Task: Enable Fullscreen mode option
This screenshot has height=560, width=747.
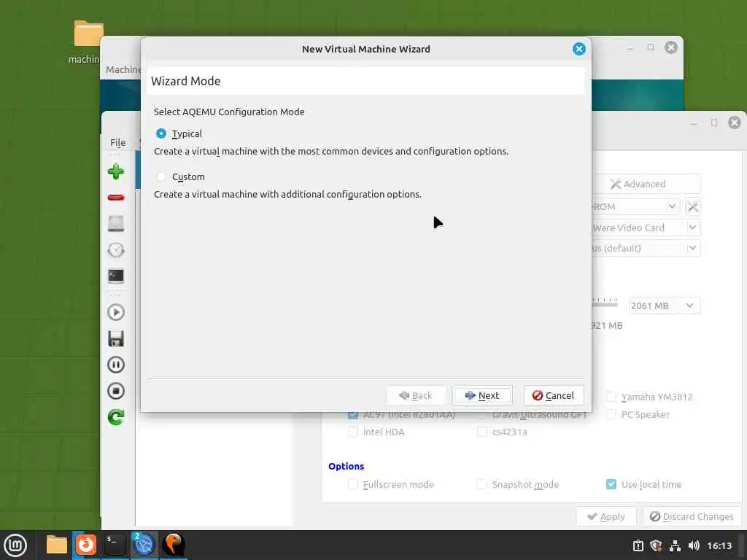Action: (353, 484)
